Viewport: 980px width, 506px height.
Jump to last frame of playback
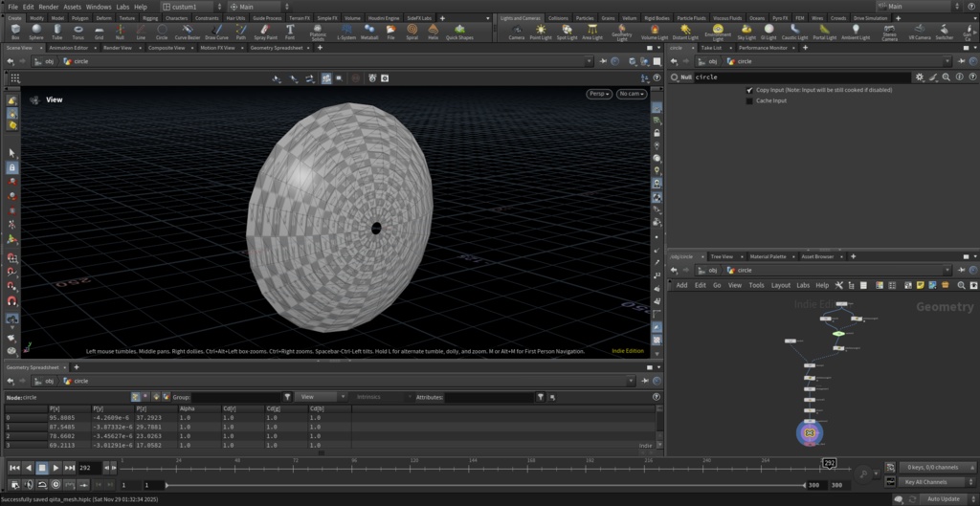point(69,468)
